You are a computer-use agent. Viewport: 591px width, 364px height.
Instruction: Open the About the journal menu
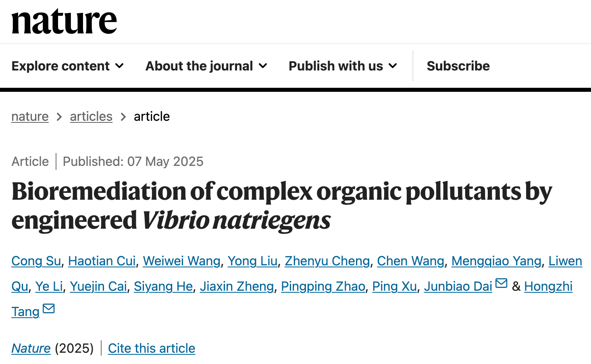(206, 66)
